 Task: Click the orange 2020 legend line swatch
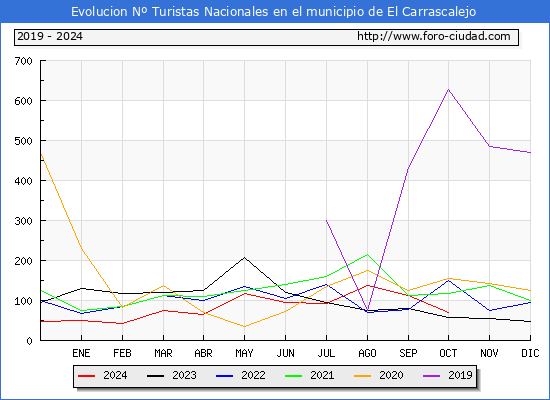coord(362,376)
